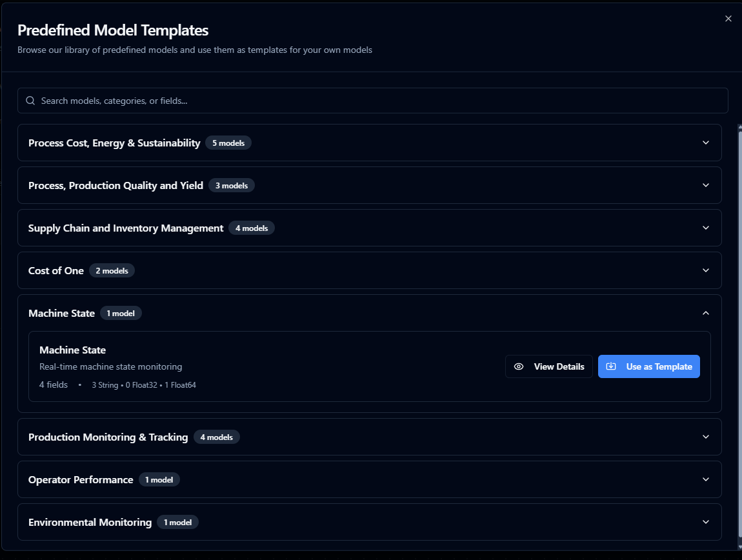Collapse the Machine State category chevron
742x560 pixels.
pos(705,313)
